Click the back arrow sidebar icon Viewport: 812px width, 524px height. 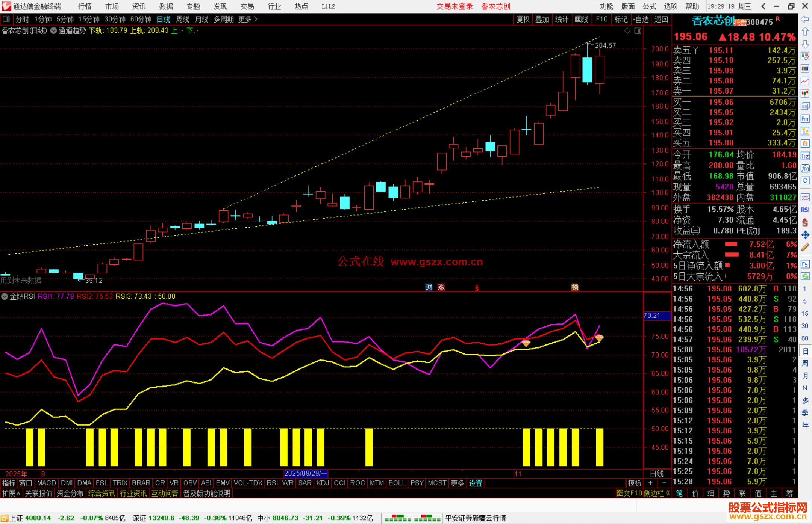tap(805, 19)
